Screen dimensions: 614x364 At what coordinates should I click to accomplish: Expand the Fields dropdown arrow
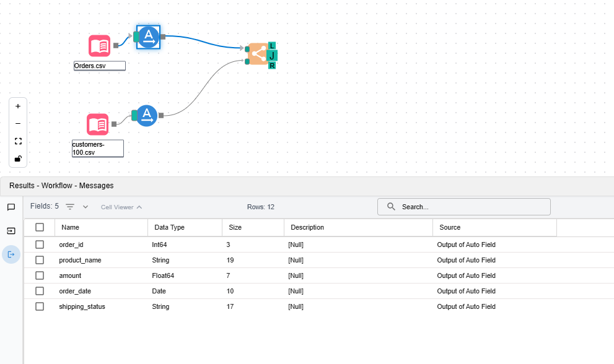tap(86, 207)
